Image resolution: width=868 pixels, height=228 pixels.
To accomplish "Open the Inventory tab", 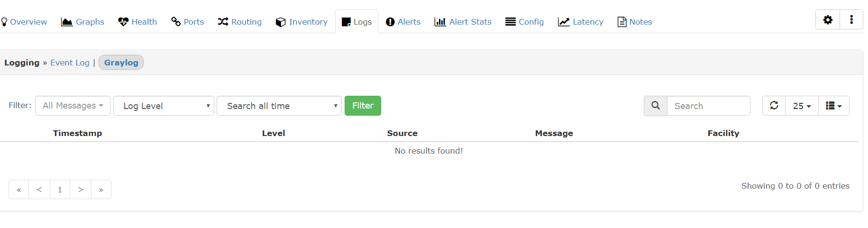I will [x=302, y=22].
